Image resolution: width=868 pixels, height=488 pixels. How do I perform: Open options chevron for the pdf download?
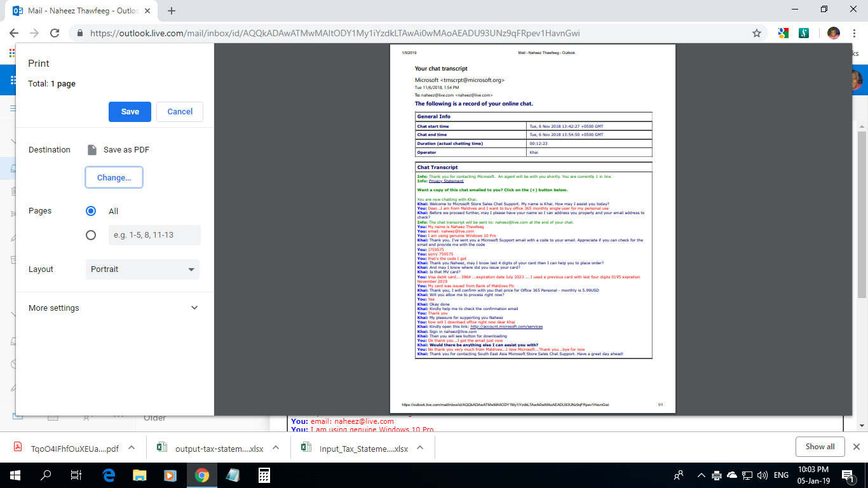click(x=132, y=447)
